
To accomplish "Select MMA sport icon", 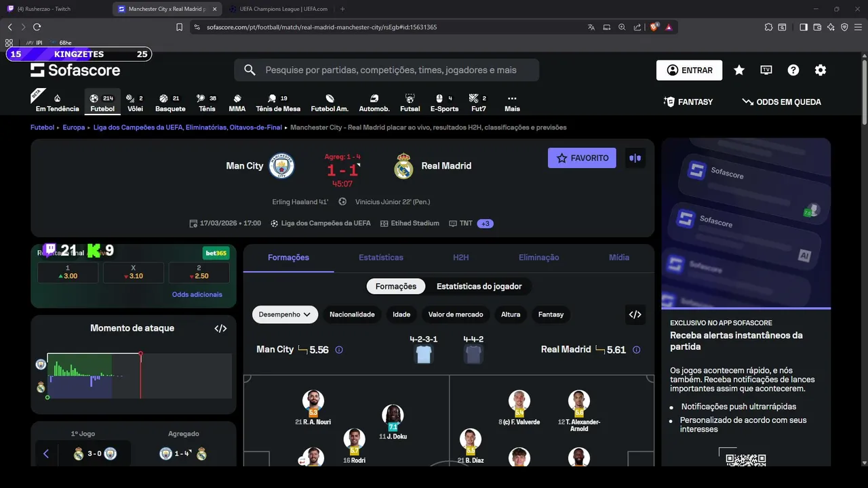I will click(237, 103).
